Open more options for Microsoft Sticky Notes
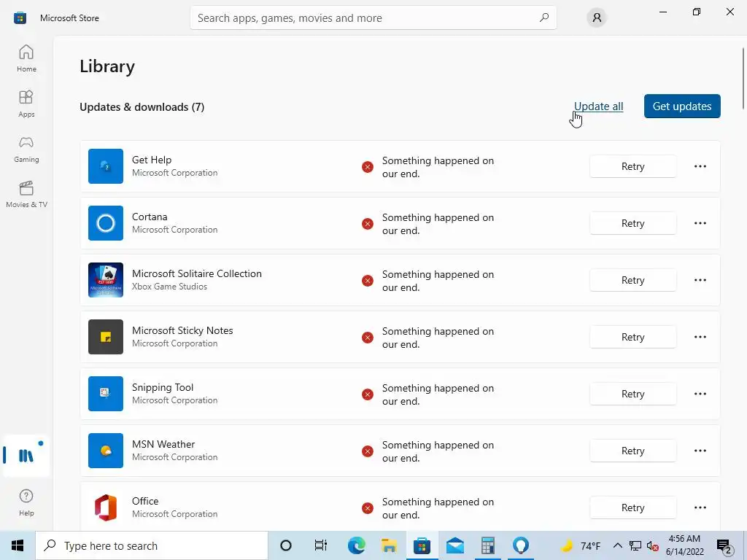Viewport: 747px width, 560px height. point(700,337)
